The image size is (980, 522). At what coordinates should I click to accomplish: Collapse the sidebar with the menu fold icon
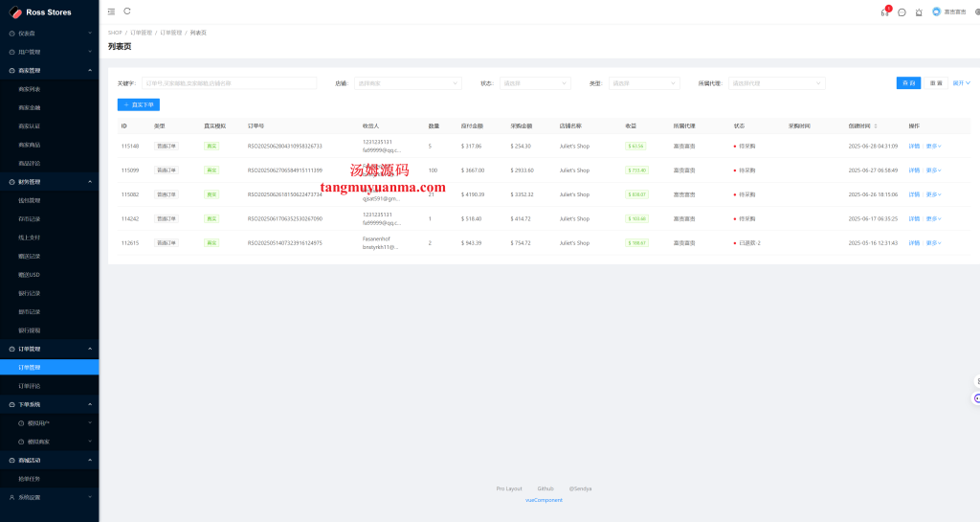(x=112, y=11)
